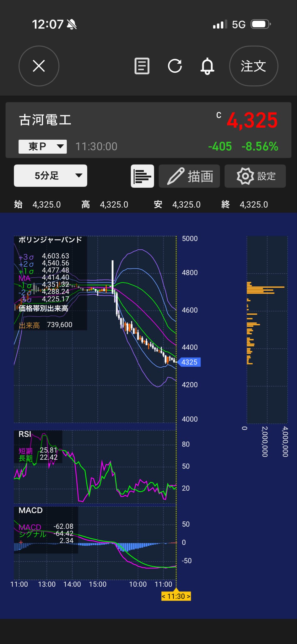Tap the 5G signal status indicator
297x644 pixels.
239,25
